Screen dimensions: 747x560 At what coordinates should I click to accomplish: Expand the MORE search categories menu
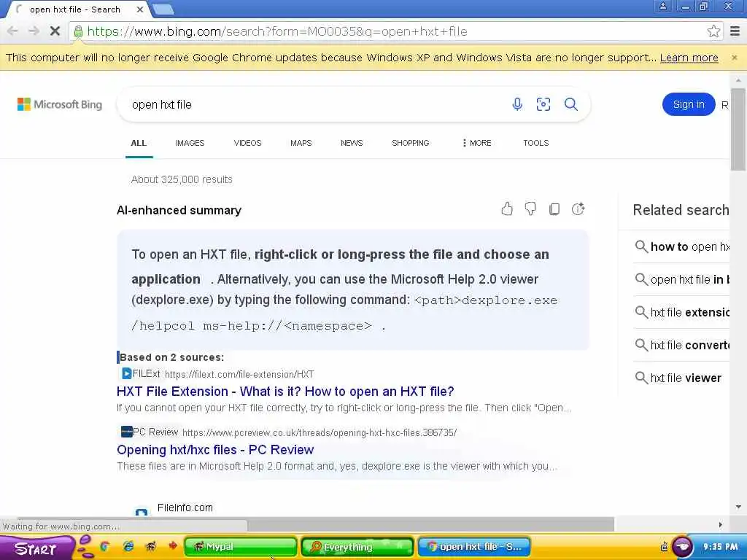pos(476,143)
